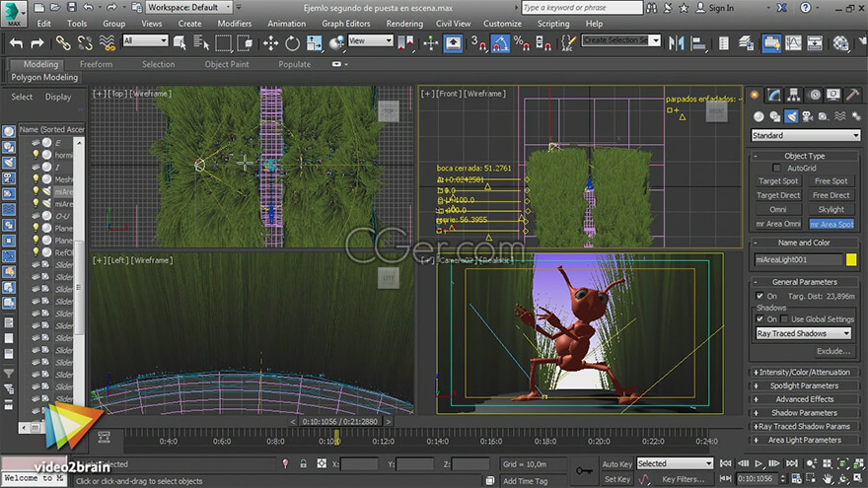
Task: Open Select by Name dialog icon
Action: pos(200,42)
